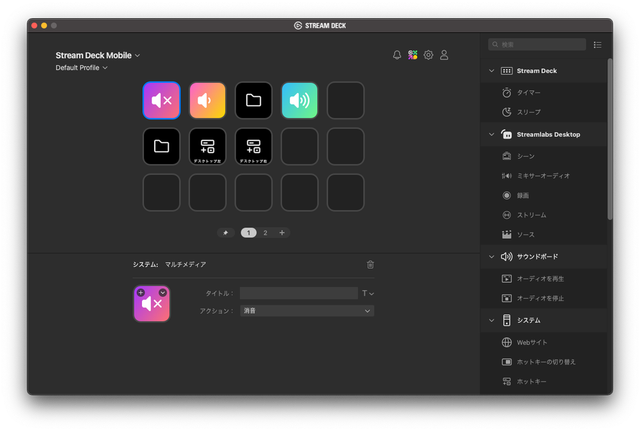The width and height of the screenshot is (640, 431).
Task: Open preferences with the gear icon
Action: click(x=428, y=55)
